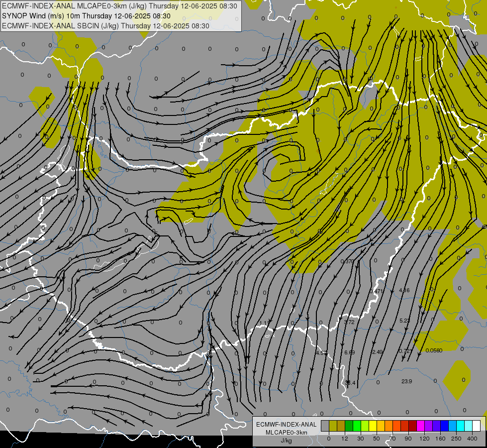Click the '0.0560' value on the map
Image resolution: width=487 pixels, height=448 pixels.
pos(434,350)
